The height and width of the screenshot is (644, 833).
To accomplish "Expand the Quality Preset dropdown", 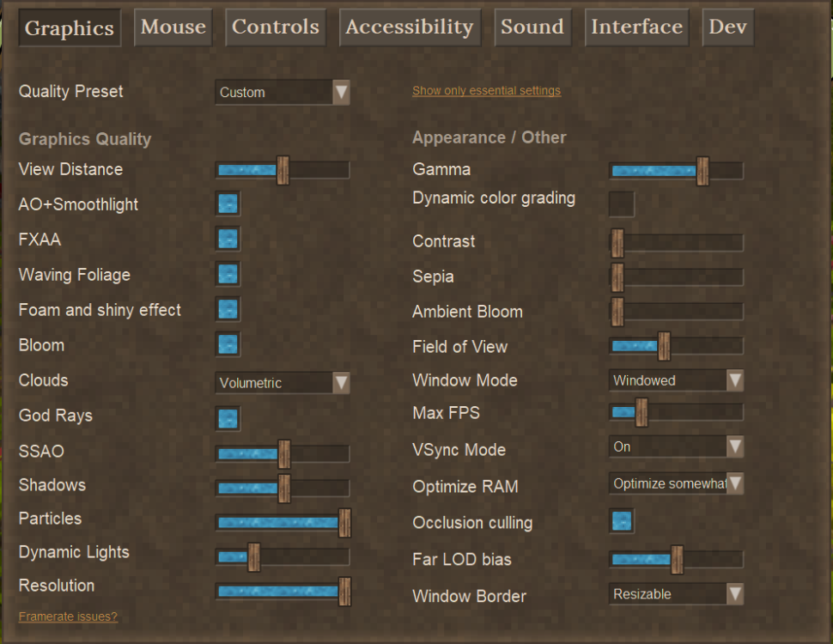I will [282, 93].
